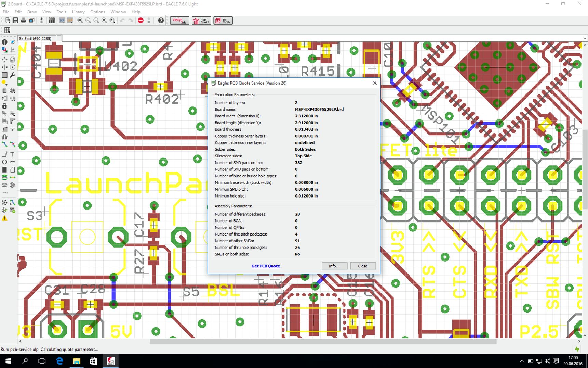588x368 pixels.
Task: Open the taskbar Search icon
Action: click(25, 361)
